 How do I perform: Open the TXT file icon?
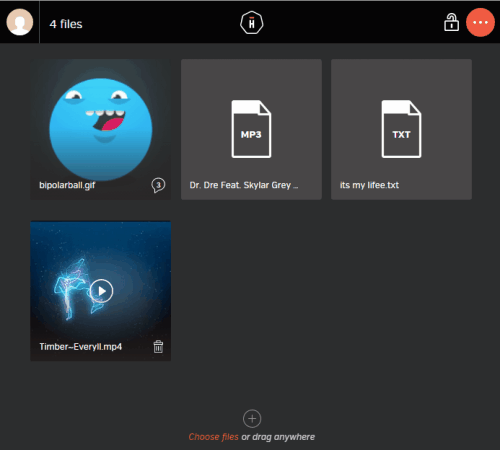(401, 129)
